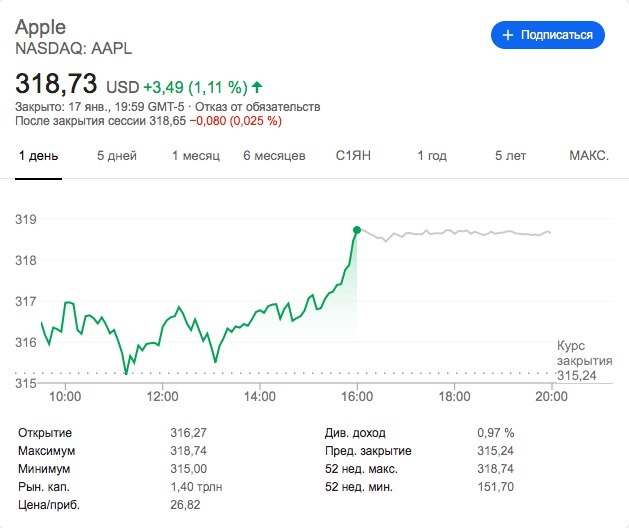Click the Открытие row label
Viewport: 629px width, 528px height.
tap(45, 433)
